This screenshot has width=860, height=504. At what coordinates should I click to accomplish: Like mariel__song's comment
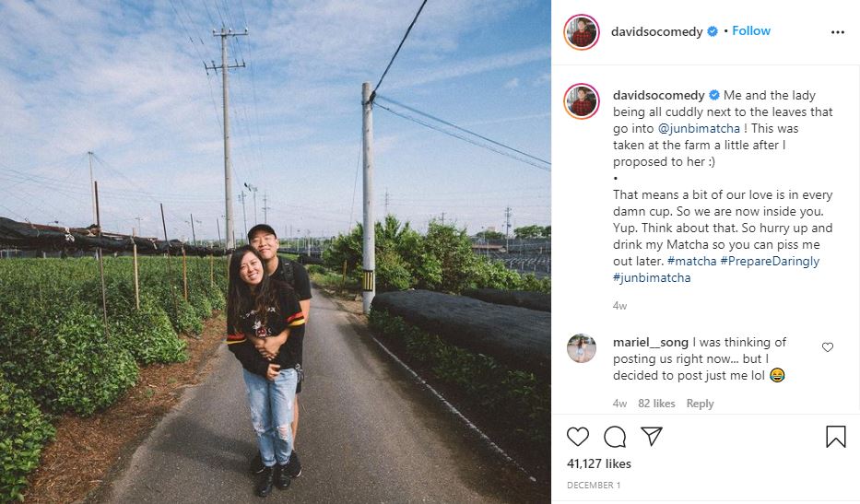coord(827,347)
